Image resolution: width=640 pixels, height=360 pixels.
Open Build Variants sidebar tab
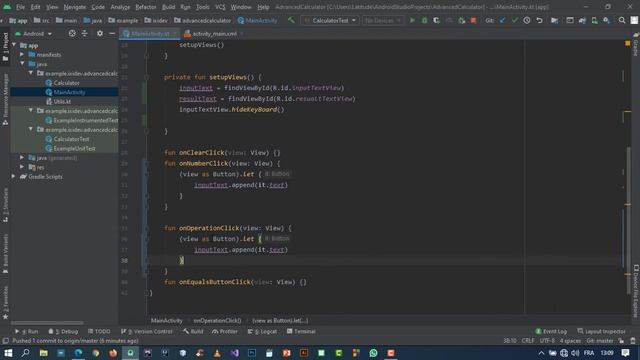pos(5,253)
